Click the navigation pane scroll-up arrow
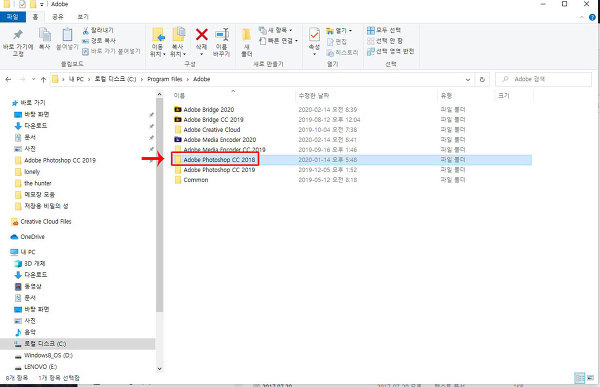The width and height of the screenshot is (600, 387). (x=160, y=94)
